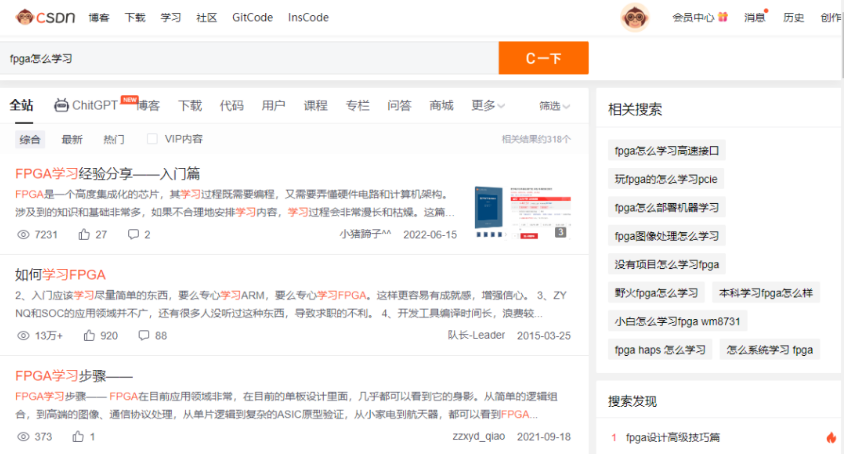Open the 筛选 filter dropdown
Screen dimensions: 844x454
[x=554, y=106]
